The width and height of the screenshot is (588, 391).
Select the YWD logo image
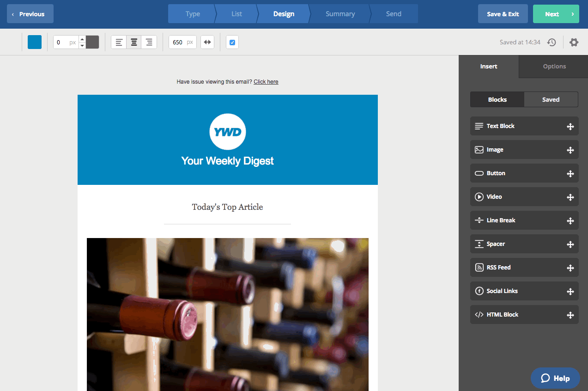point(228,132)
